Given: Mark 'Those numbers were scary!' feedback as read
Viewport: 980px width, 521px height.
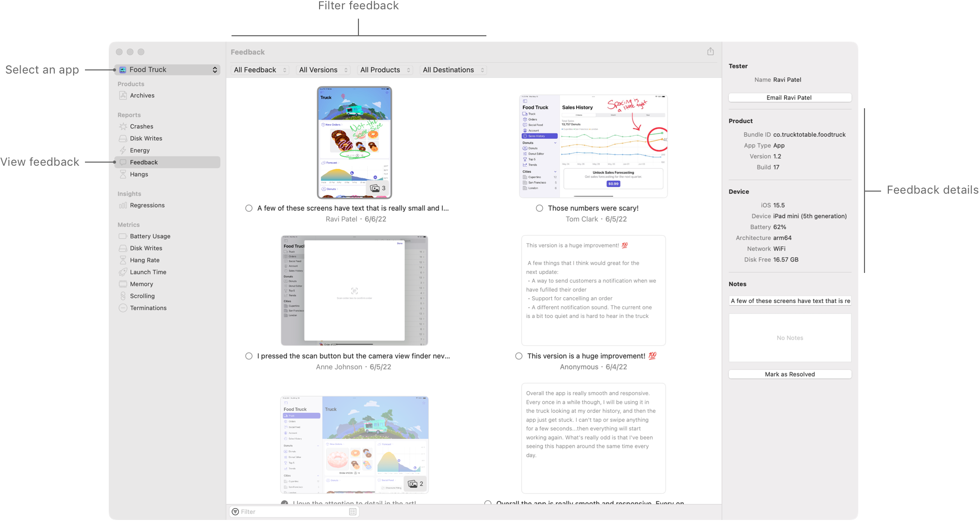Looking at the screenshot, I should coord(539,208).
